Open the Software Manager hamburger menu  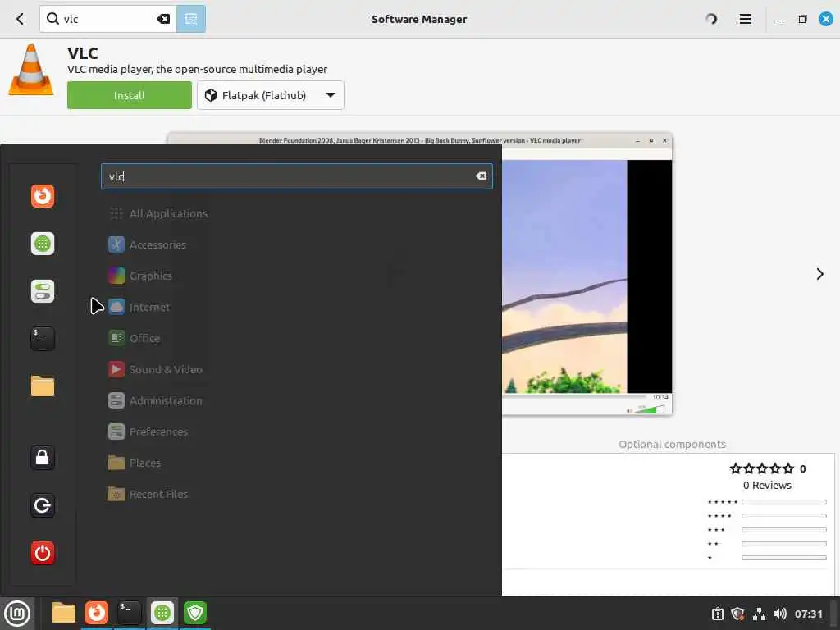tap(745, 20)
